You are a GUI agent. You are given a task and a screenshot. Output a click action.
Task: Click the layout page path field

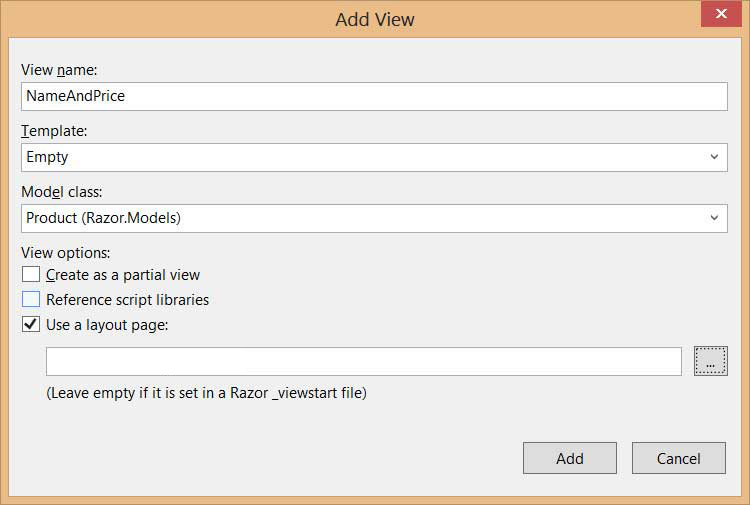[364, 362]
